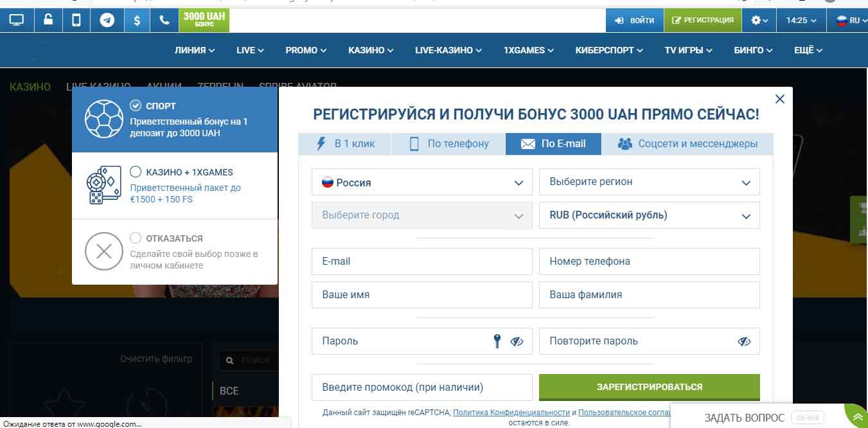Toggle visibility eye in Повторите пароль field
868x428 pixels.
[745, 342]
